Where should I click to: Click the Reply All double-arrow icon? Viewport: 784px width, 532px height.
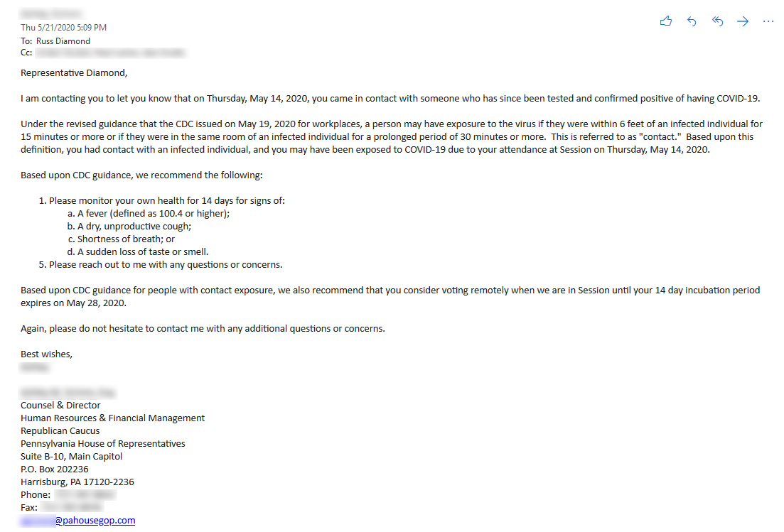[x=717, y=21]
